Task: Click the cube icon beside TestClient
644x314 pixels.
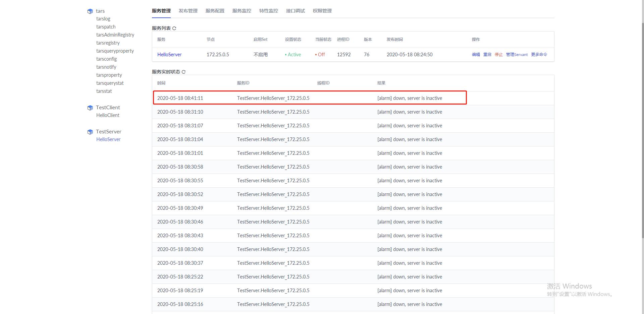Action: 90,108
